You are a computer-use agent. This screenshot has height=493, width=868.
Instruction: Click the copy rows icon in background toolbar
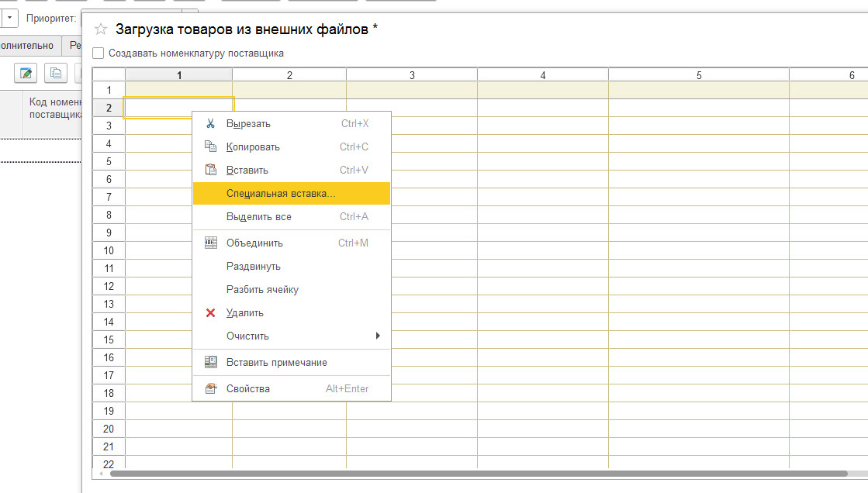[x=56, y=74]
